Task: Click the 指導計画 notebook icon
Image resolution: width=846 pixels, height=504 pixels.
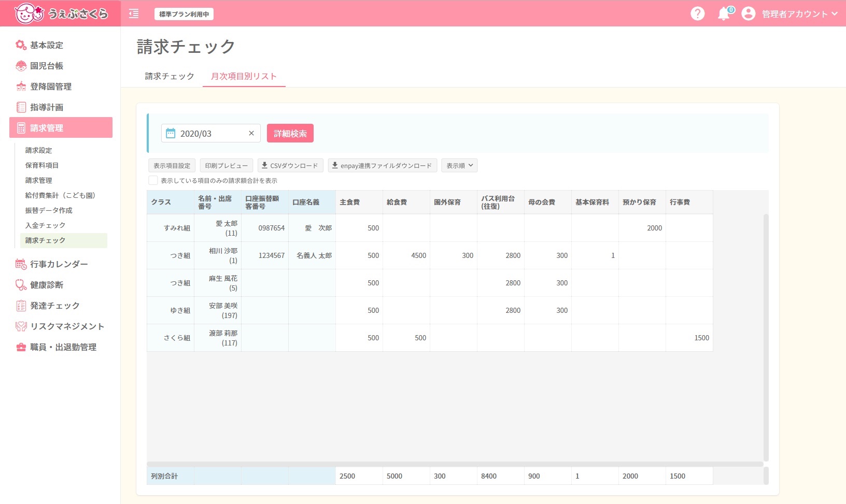Action: point(21,107)
